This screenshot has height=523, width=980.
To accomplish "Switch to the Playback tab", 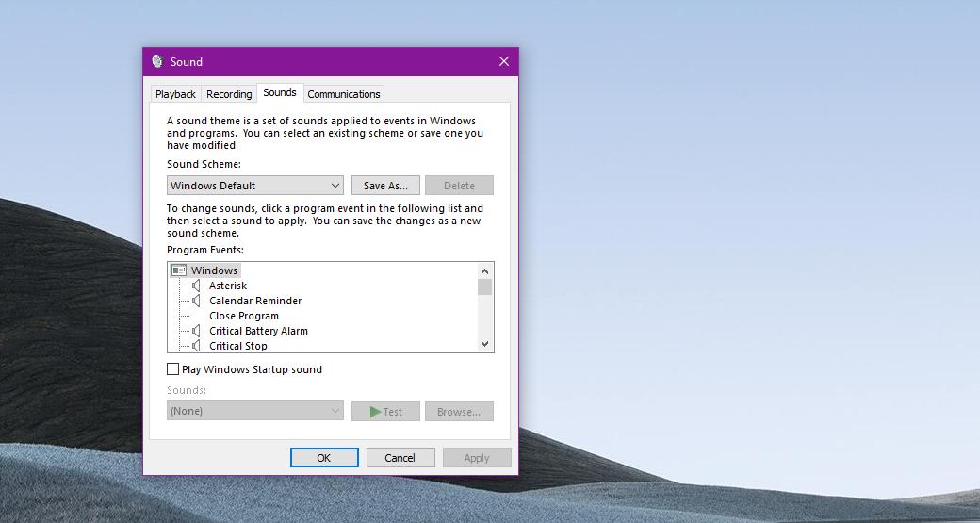I will pyautogui.click(x=175, y=94).
